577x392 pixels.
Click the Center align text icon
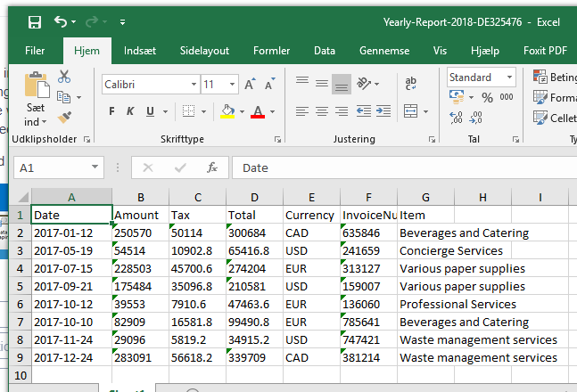[321, 111]
